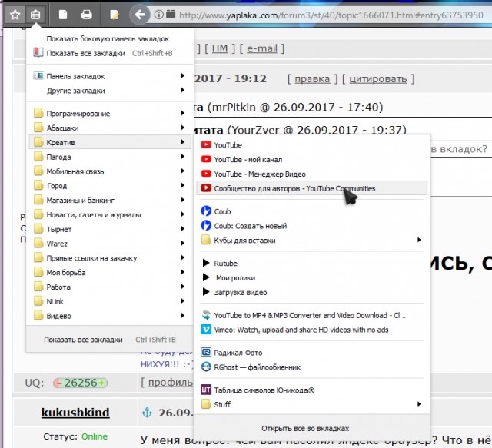Open YouTube - Менеджер Видео bookmark
492x448 pixels.
pos(312,174)
